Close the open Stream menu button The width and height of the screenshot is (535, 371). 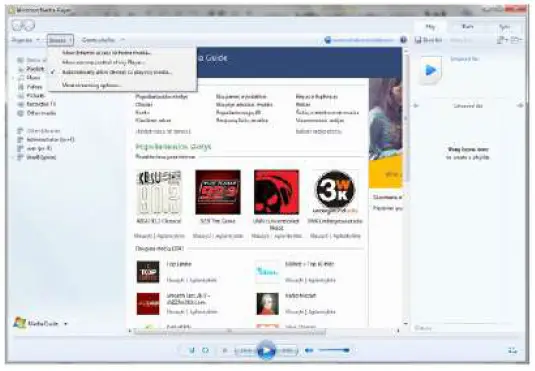click(60, 40)
